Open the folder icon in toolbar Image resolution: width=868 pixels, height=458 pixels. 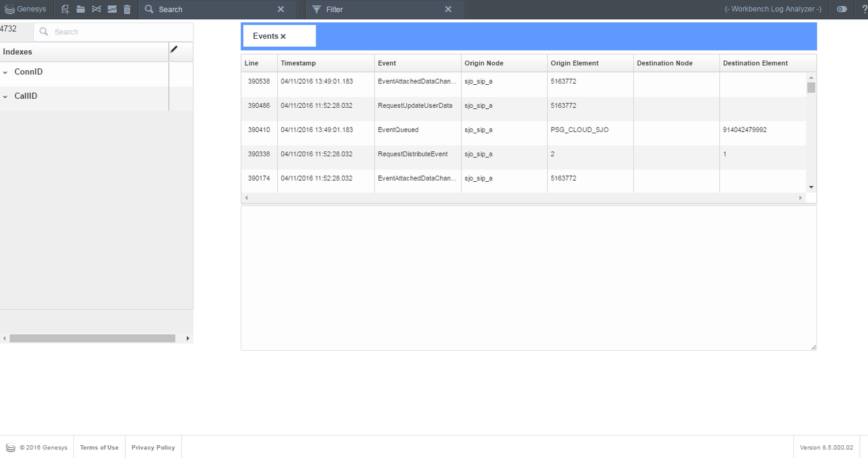(x=80, y=9)
